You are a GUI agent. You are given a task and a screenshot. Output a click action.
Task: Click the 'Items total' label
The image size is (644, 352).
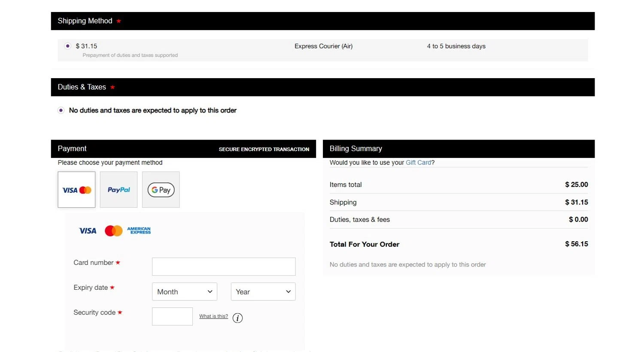346,185
